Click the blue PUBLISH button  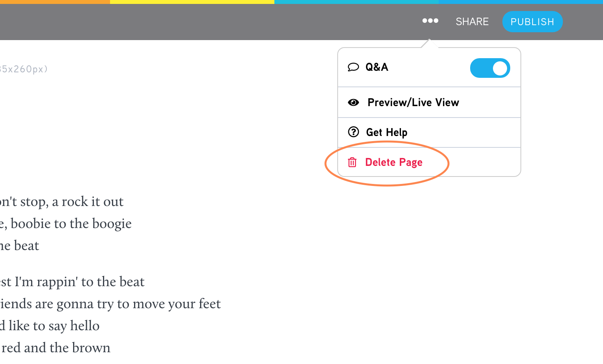point(532,22)
